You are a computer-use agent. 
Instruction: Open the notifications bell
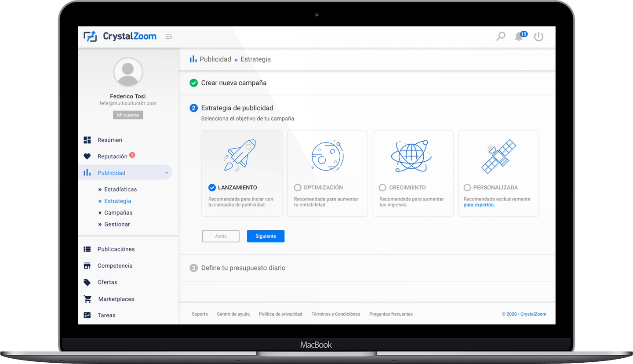click(x=519, y=37)
